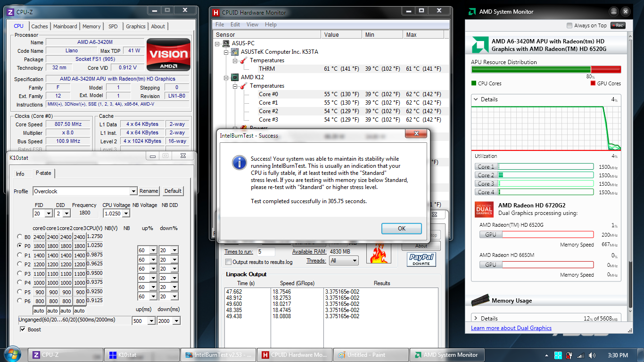Click the memory stick icon by Memory Usage

pos(480,300)
